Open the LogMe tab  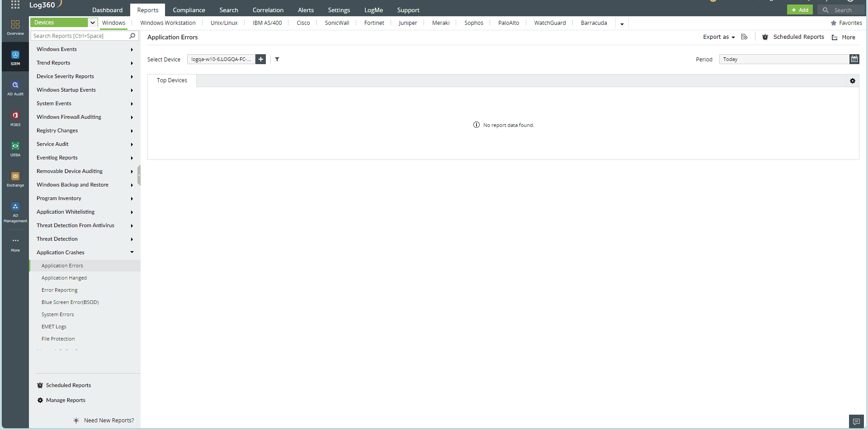point(373,10)
